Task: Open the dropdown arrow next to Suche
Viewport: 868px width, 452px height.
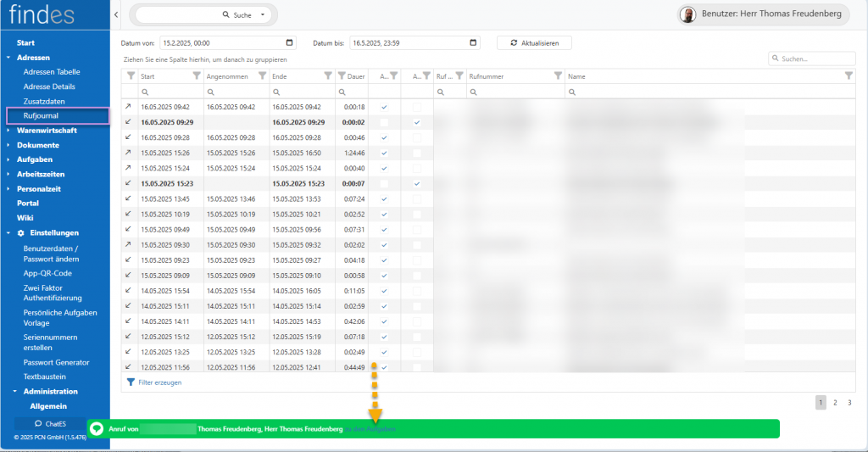Action: pyautogui.click(x=263, y=15)
